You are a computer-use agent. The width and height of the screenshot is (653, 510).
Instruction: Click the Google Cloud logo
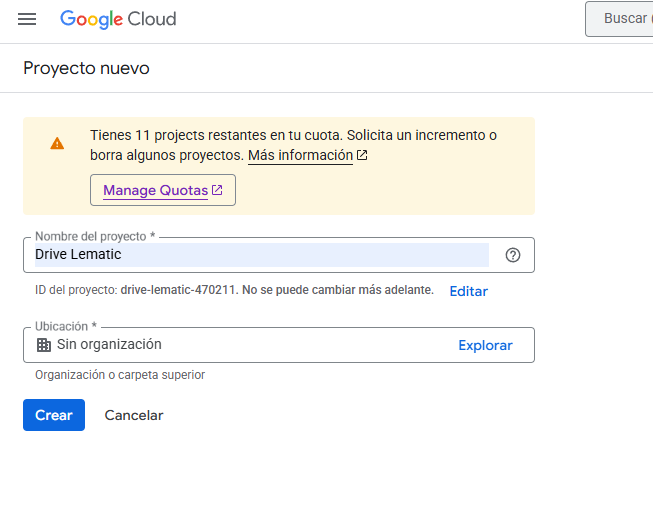118,19
